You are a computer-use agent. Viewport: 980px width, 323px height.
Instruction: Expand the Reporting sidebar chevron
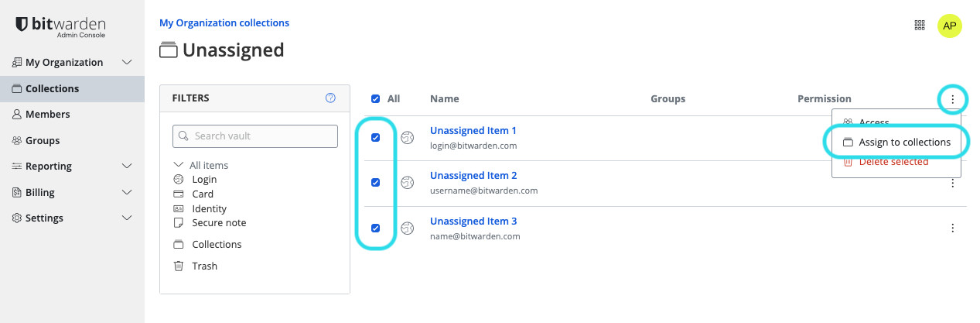coord(128,167)
